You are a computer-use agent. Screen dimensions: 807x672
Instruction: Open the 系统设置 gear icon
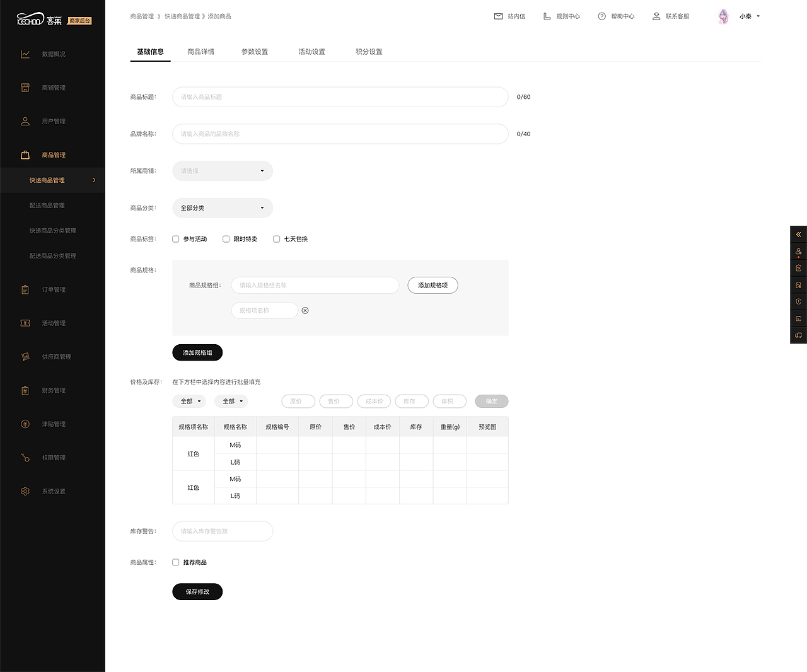(x=25, y=490)
